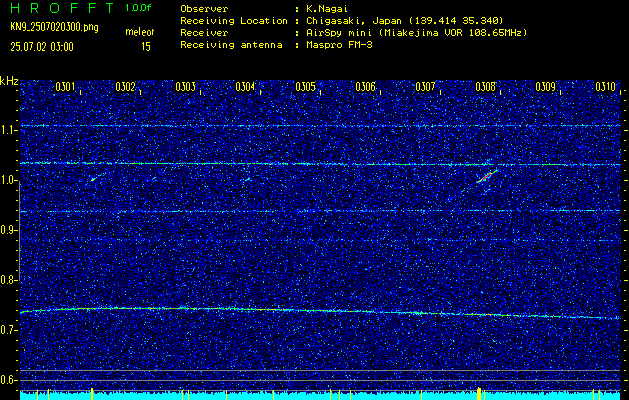
Task: Click AirSpy mini receiver text
Action: [x=416, y=33]
